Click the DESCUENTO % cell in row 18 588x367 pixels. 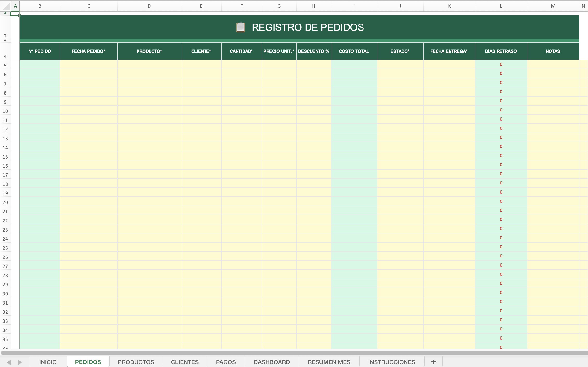tap(313, 183)
